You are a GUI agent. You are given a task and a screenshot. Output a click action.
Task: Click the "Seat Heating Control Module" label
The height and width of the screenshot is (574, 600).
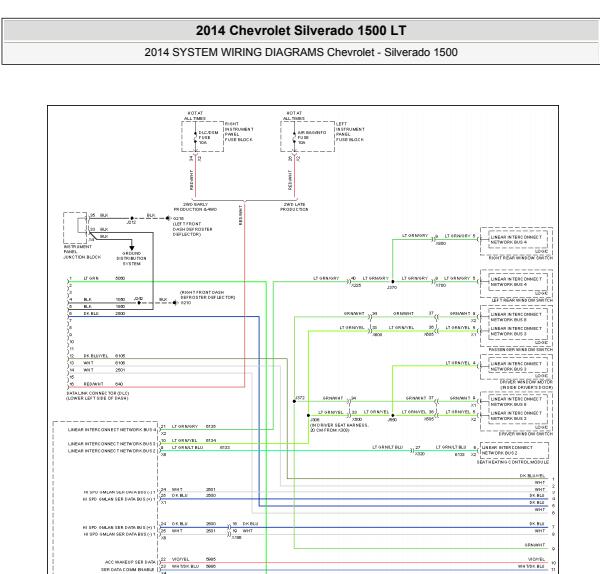[x=513, y=462]
